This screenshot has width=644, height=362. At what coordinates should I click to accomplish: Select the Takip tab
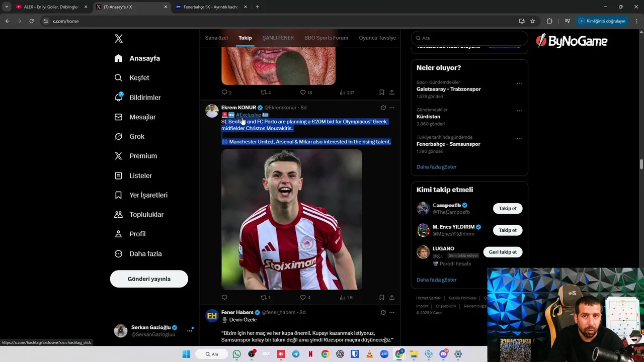[245, 38]
